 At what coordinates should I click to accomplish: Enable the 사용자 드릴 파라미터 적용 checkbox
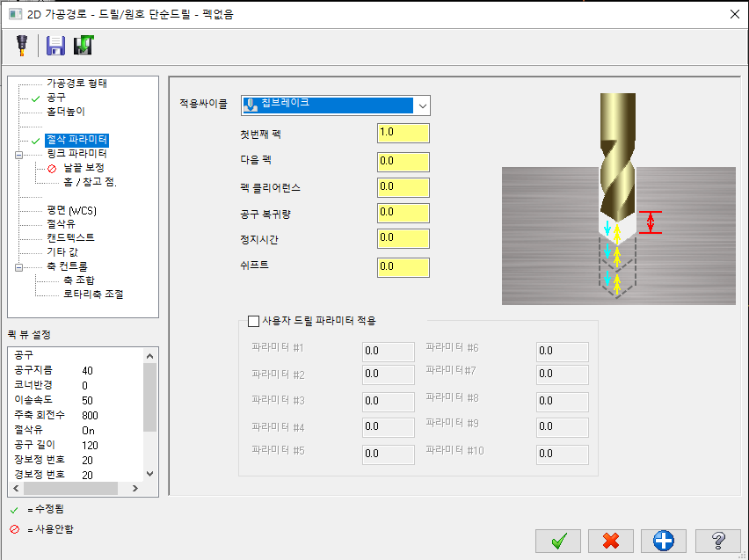click(253, 320)
